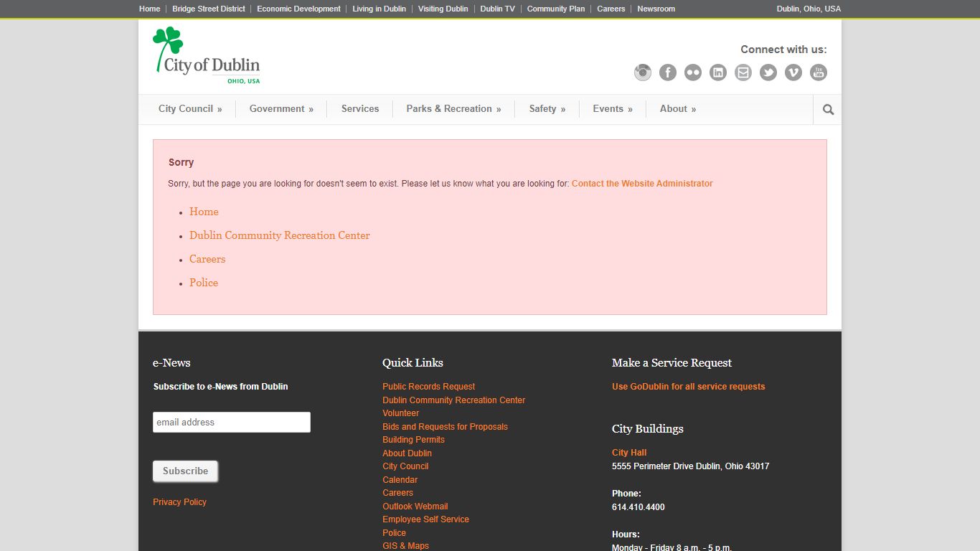Open Bids and Requests for Proposals

click(445, 427)
